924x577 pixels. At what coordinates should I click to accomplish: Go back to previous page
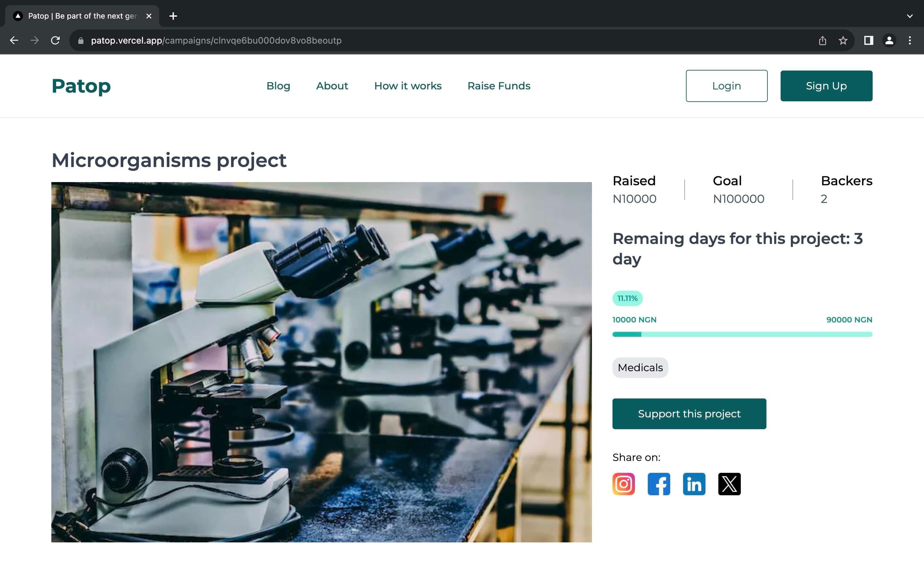(x=14, y=40)
